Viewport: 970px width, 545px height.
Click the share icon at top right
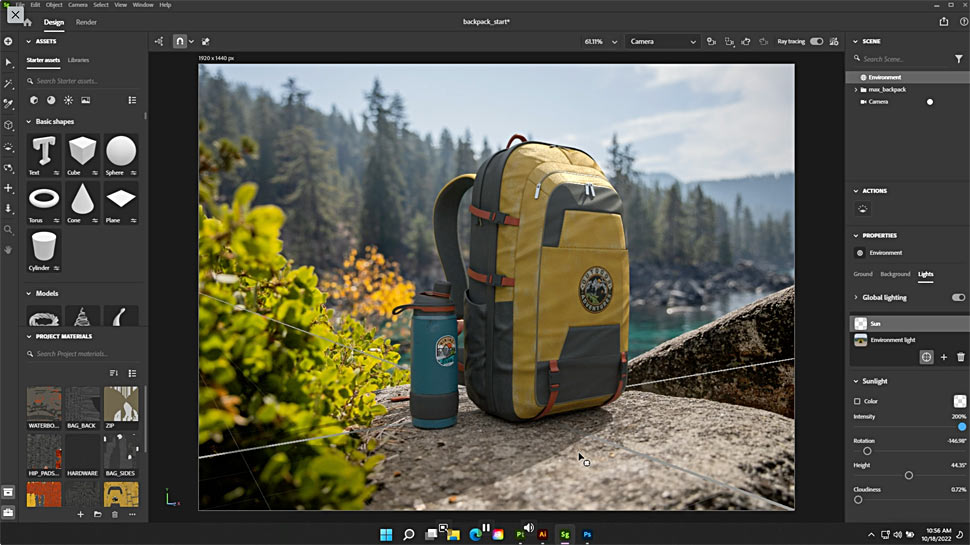pyautogui.click(x=943, y=22)
